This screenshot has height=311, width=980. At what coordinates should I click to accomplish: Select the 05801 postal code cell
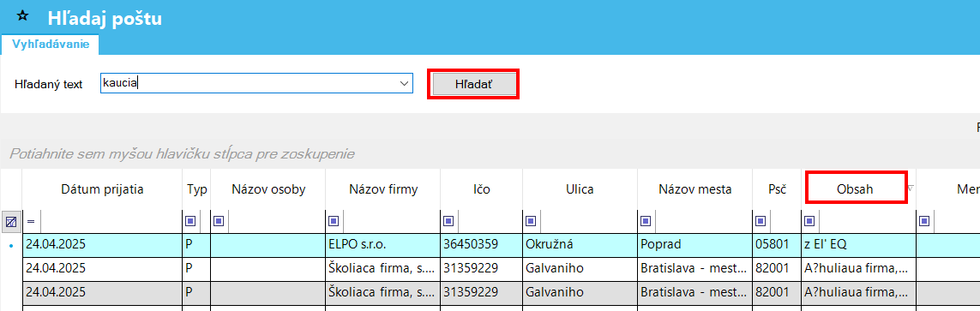tap(777, 245)
